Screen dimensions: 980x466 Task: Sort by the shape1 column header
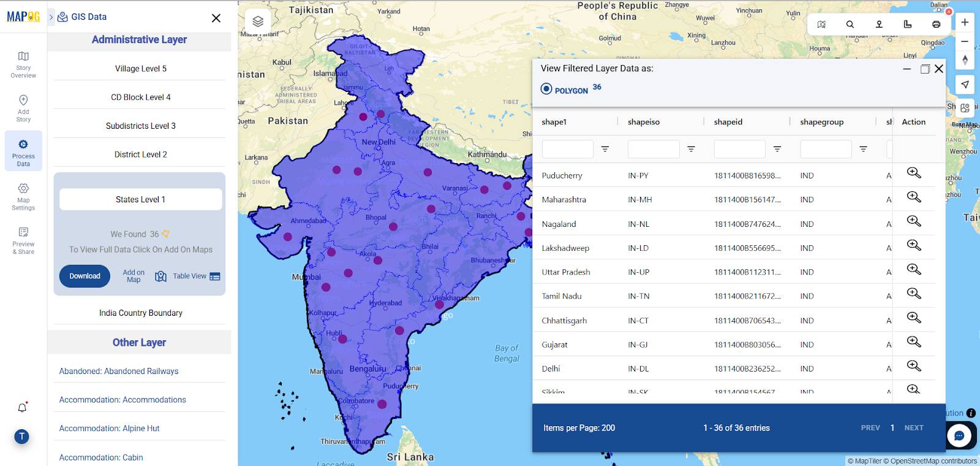[554, 122]
